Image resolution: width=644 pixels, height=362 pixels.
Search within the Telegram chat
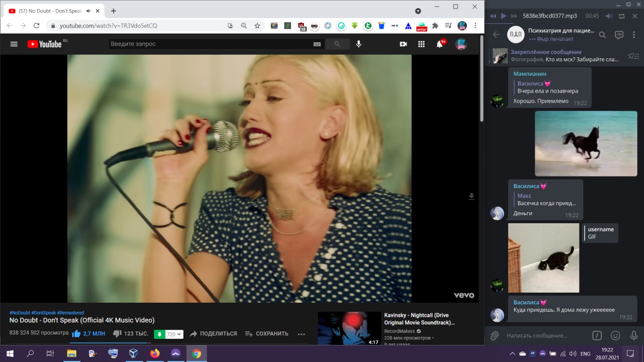pos(603,35)
